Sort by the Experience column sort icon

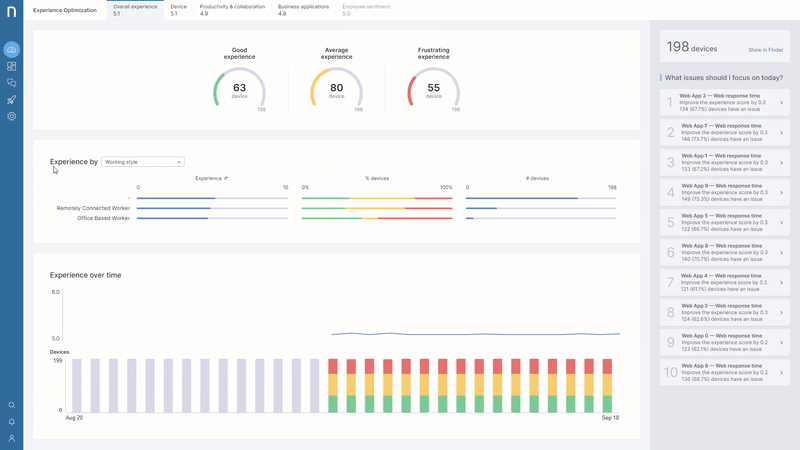(x=226, y=178)
